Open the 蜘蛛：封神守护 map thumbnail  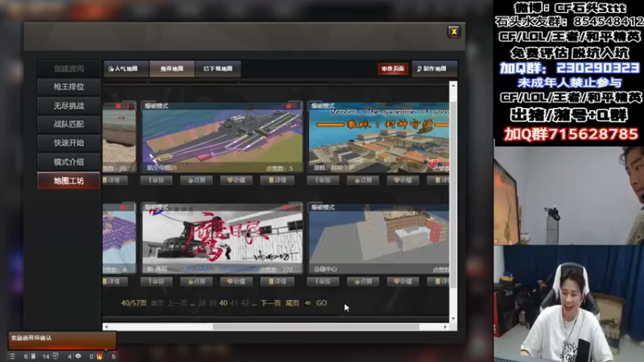click(378, 137)
